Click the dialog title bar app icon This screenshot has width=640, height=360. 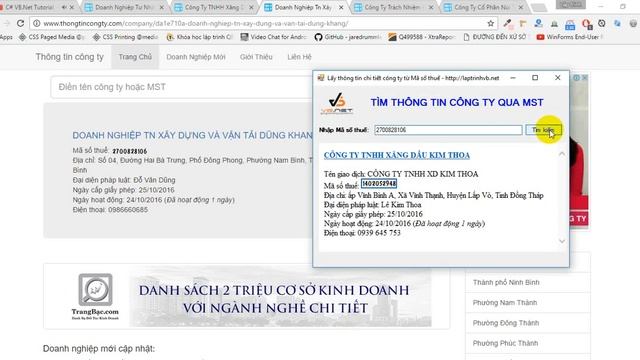tap(321, 78)
